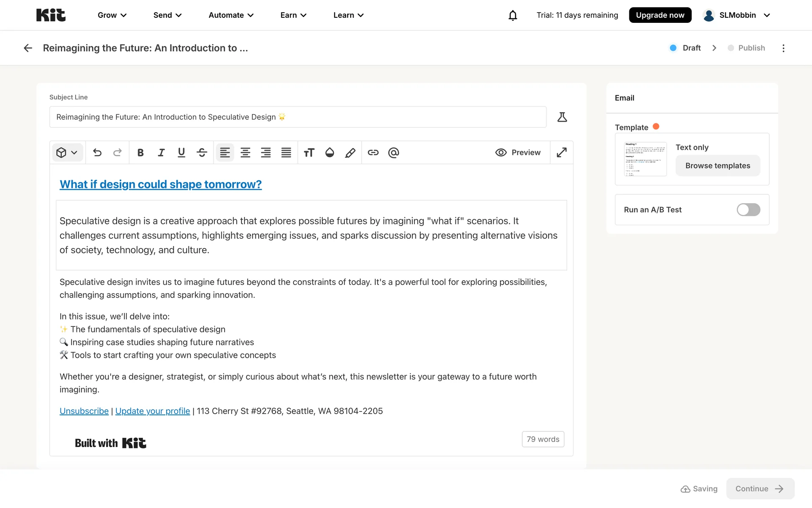Screen dimensions: 812x508
Task: Select the highlighter pen tool
Action: tap(350, 152)
